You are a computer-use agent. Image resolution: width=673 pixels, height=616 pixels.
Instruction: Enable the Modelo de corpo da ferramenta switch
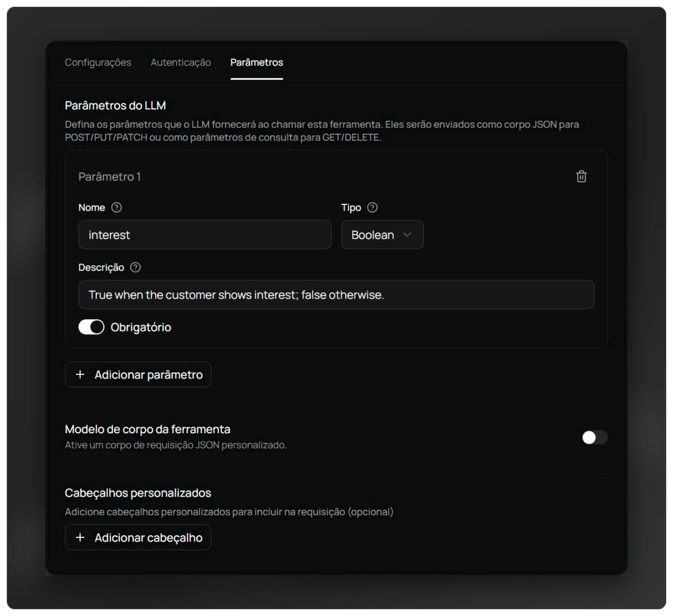coord(595,437)
